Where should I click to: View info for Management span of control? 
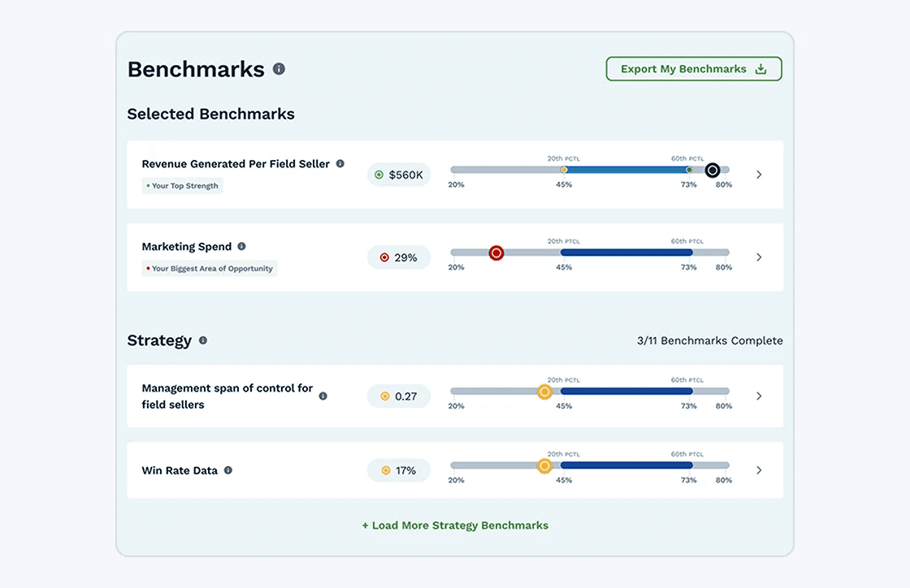point(323,396)
